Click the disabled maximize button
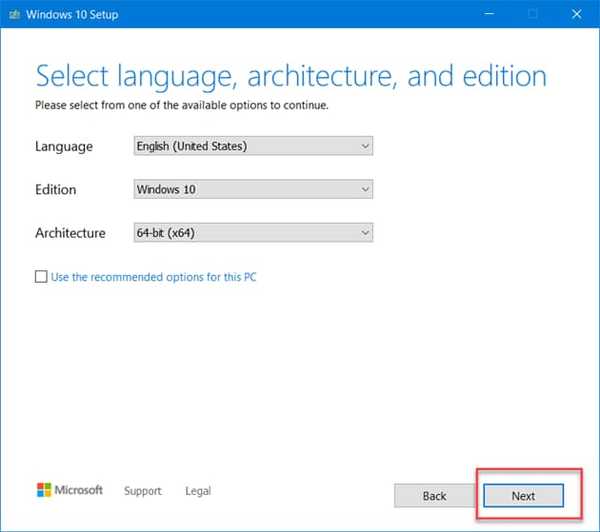The width and height of the screenshot is (600, 532). 533,14
